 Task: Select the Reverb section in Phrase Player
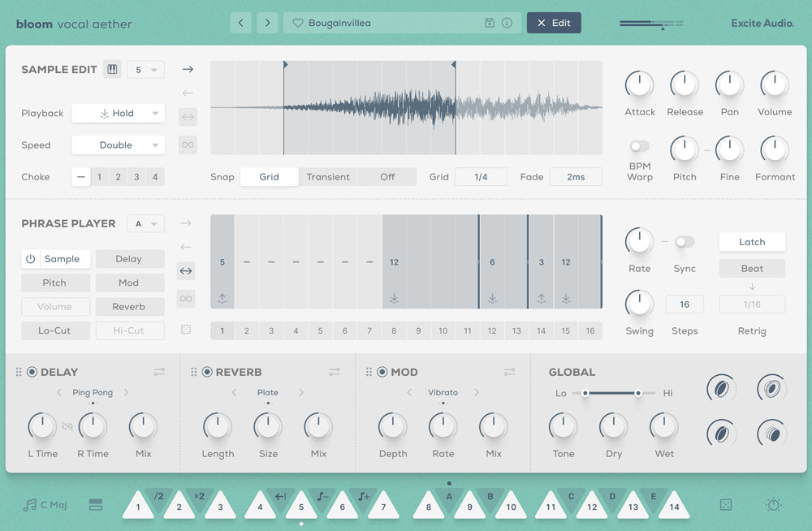click(130, 306)
